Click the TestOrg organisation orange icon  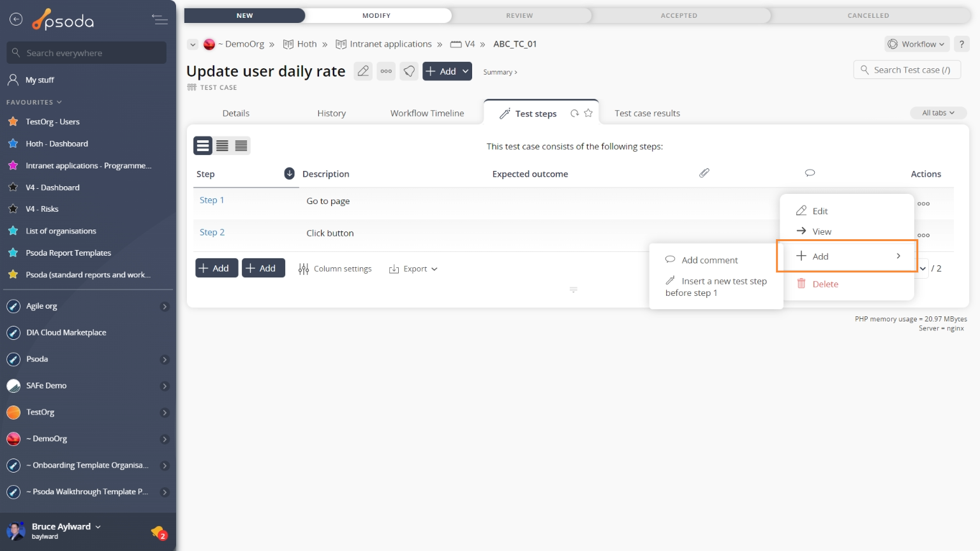click(x=13, y=412)
